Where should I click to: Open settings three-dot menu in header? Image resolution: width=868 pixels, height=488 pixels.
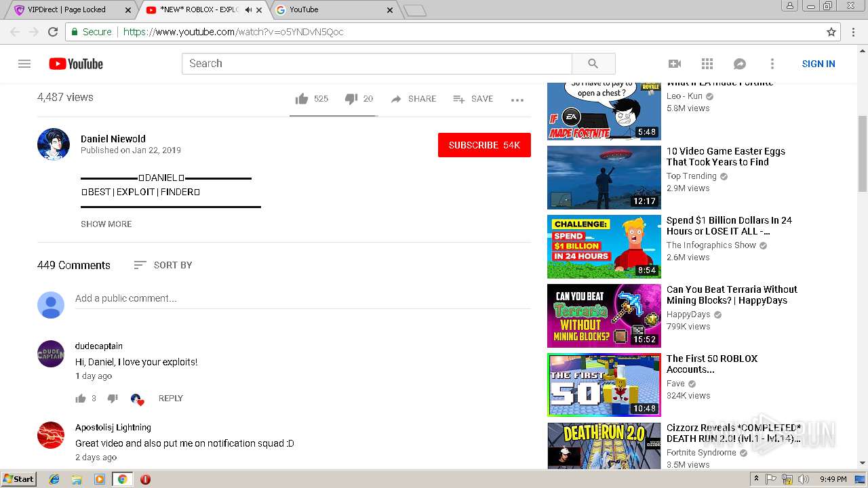click(772, 64)
